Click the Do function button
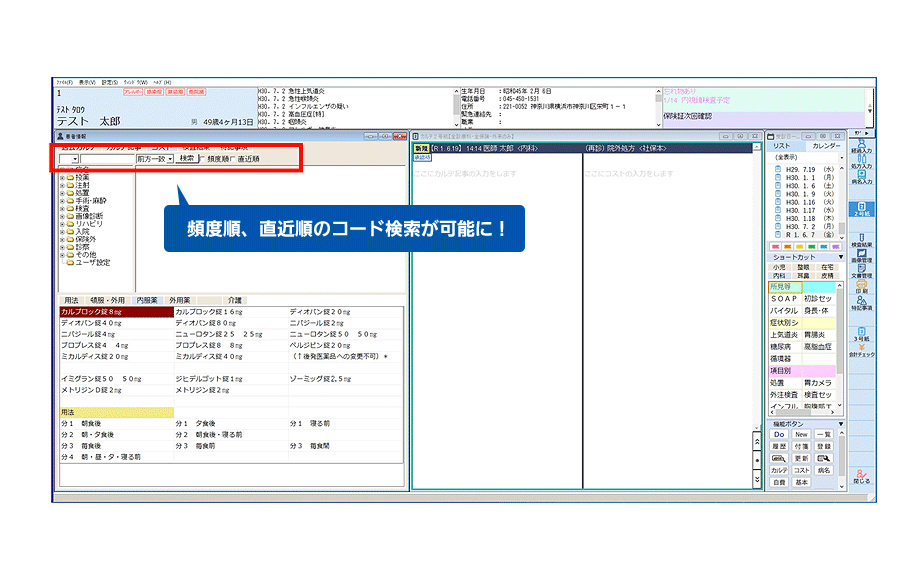Viewport: 920px width, 568px height. click(779, 434)
